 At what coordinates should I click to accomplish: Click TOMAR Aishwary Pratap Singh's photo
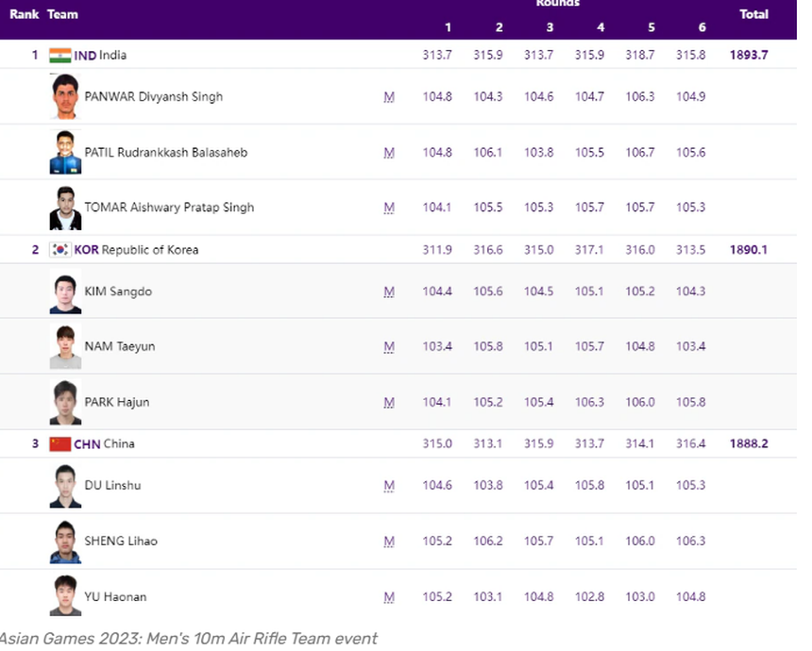[x=65, y=208]
